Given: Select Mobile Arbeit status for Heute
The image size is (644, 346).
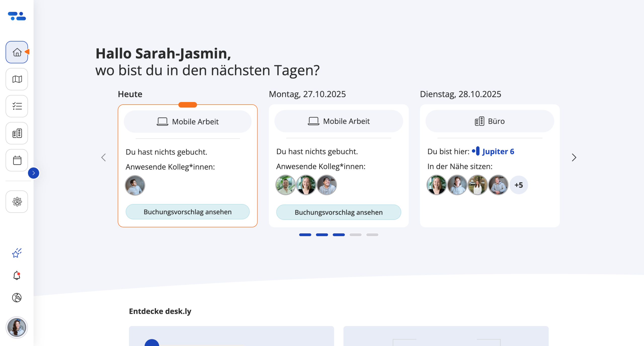Looking at the screenshot, I should pyautogui.click(x=188, y=122).
